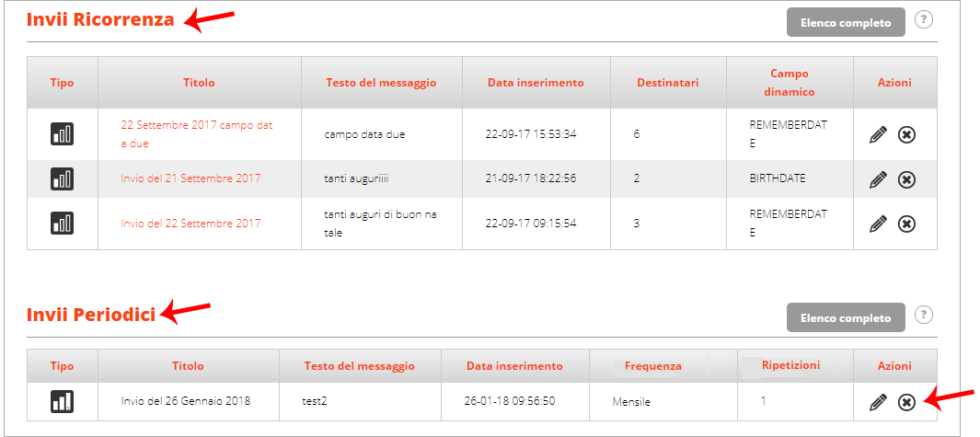Delete the periodic send 'Invio del 26 Gennaio 2018'

(x=907, y=402)
